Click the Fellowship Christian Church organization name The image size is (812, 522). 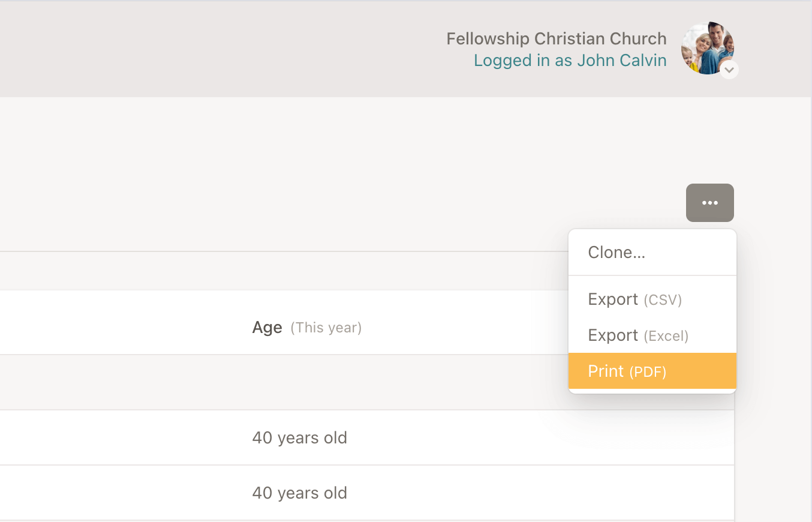(x=556, y=39)
